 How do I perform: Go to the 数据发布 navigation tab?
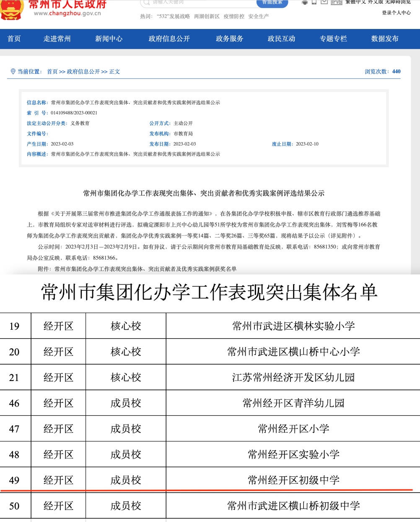click(x=385, y=39)
